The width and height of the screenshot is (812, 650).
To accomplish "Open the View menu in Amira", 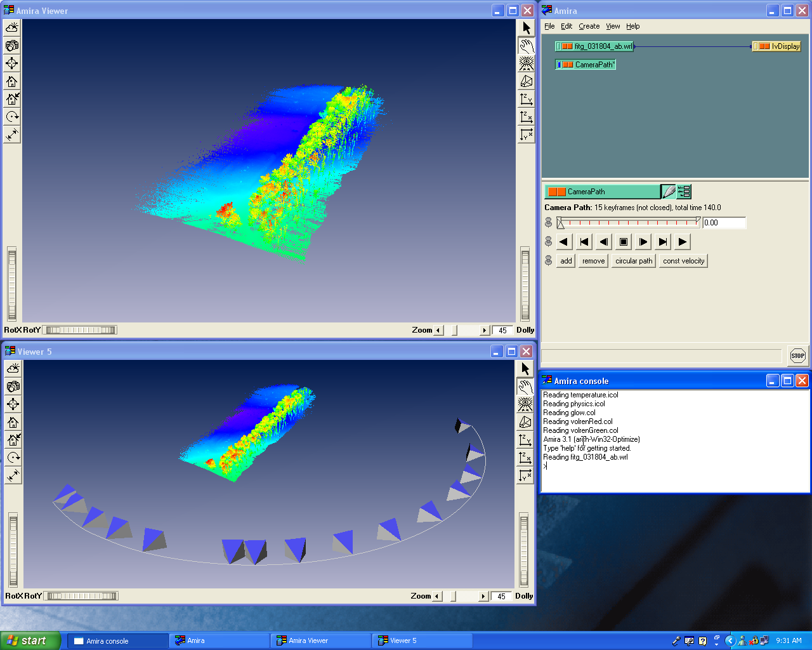I will coord(613,26).
